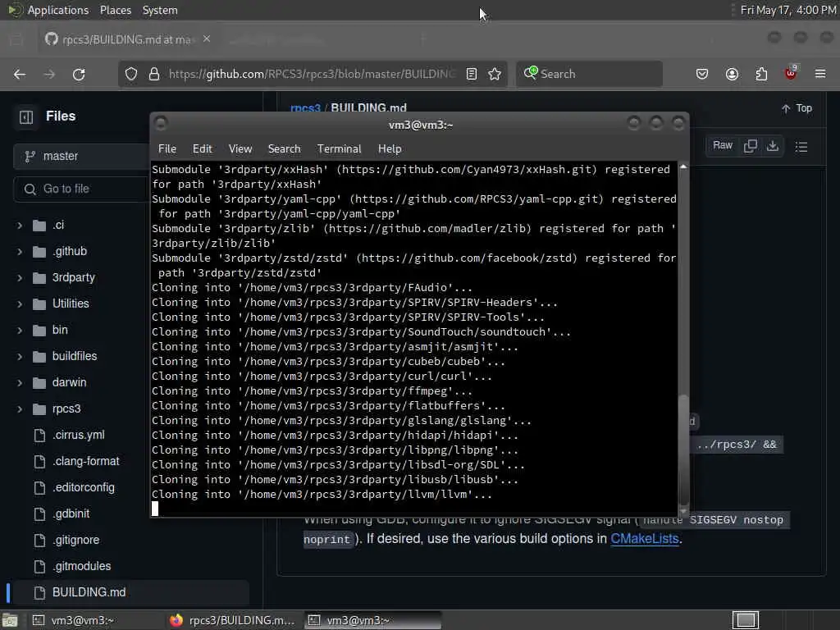Open System menu in top panel
The width and height of the screenshot is (840, 630).
click(x=160, y=10)
